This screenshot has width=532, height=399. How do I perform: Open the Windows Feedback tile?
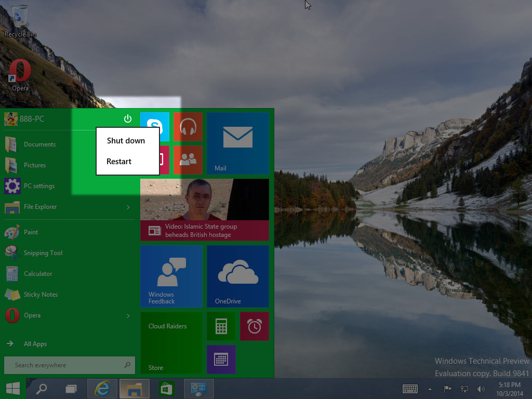pyautogui.click(x=171, y=276)
